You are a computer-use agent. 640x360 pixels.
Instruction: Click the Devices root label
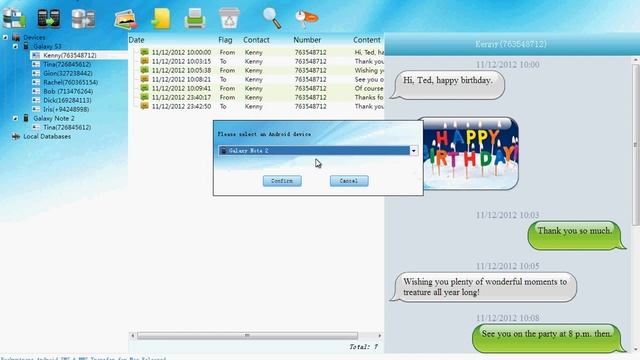pos(34,37)
